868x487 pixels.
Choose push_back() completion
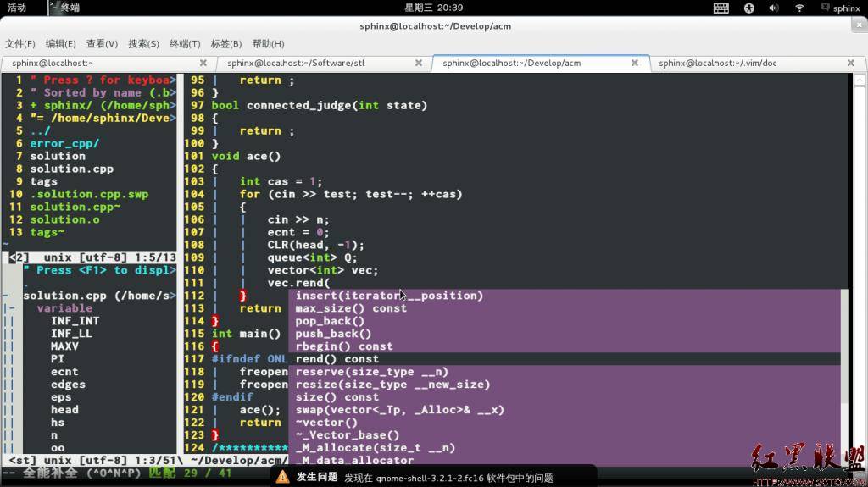click(x=565, y=334)
